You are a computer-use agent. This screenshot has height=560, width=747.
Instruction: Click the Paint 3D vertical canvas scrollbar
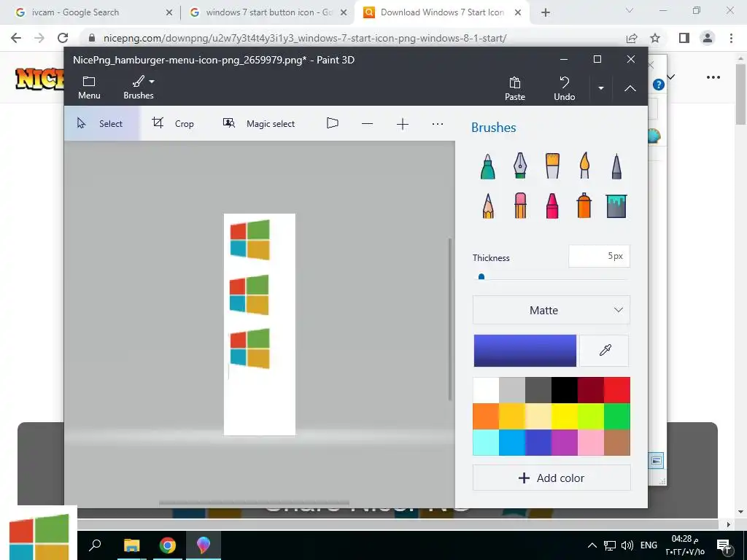(449, 319)
